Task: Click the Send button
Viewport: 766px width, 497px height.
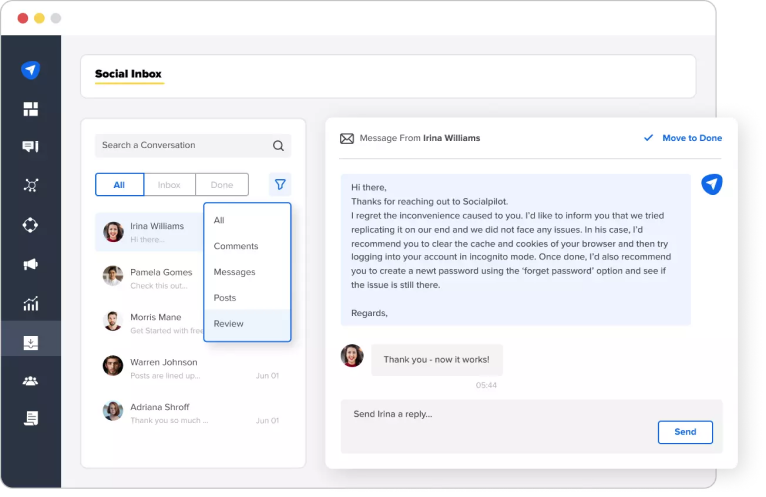Action: click(685, 432)
